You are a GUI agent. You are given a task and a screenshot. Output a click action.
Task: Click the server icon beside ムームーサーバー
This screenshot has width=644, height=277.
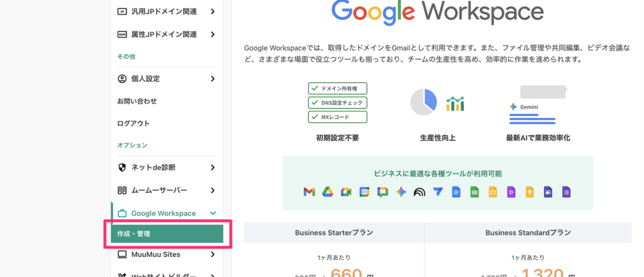tap(122, 190)
